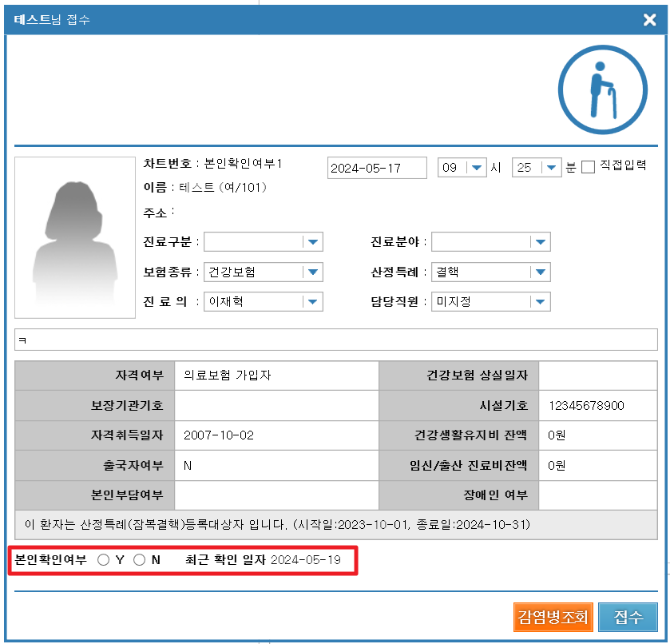Enable the 직접입력 checkbox
Viewport: 670px width, 644px height.
pos(589,168)
